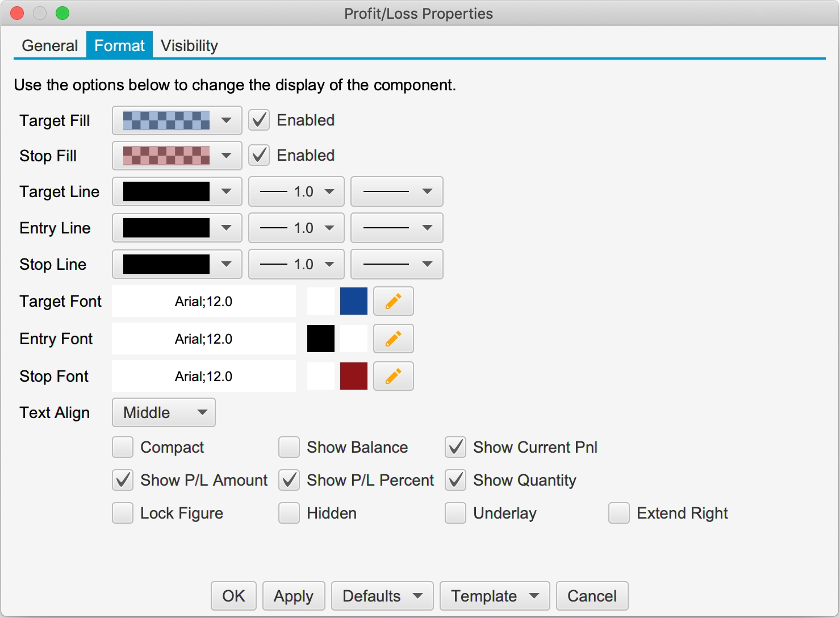Image resolution: width=840 pixels, height=618 pixels.
Task: Uncheck Show P/L Percent
Action: (289, 480)
